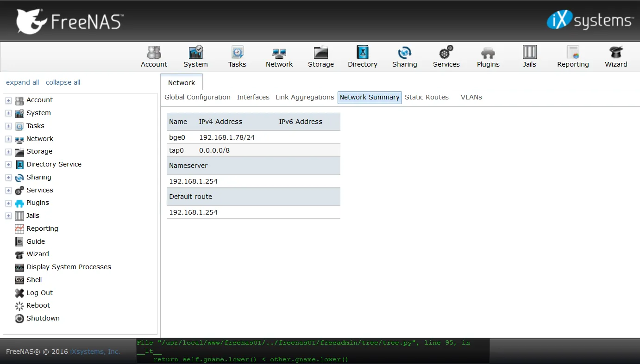Select Shutdown in the sidebar

click(x=43, y=318)
